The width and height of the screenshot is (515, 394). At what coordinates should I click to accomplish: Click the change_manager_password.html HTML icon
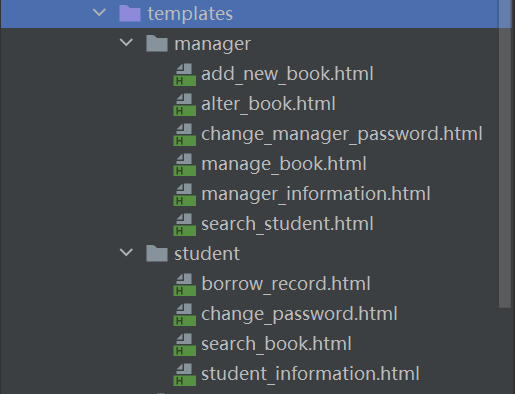184,135
